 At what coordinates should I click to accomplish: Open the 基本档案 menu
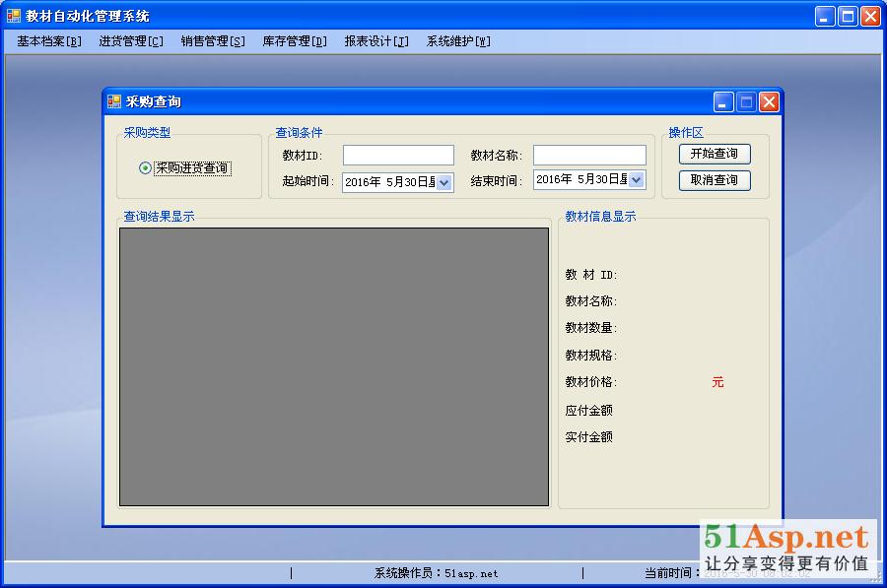49,41
